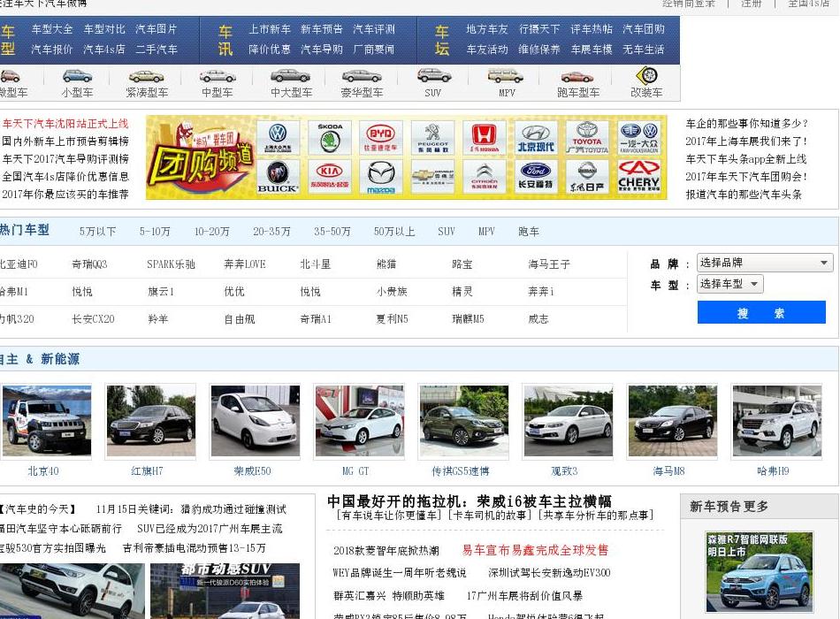Click the 长安福特 Ford logo

click(536, 177)
